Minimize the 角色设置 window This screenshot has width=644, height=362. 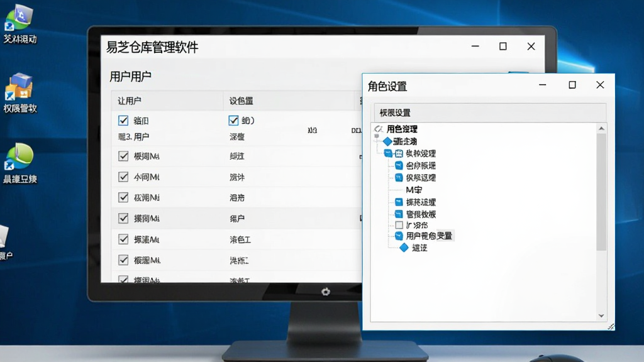(x=543, y=85)
